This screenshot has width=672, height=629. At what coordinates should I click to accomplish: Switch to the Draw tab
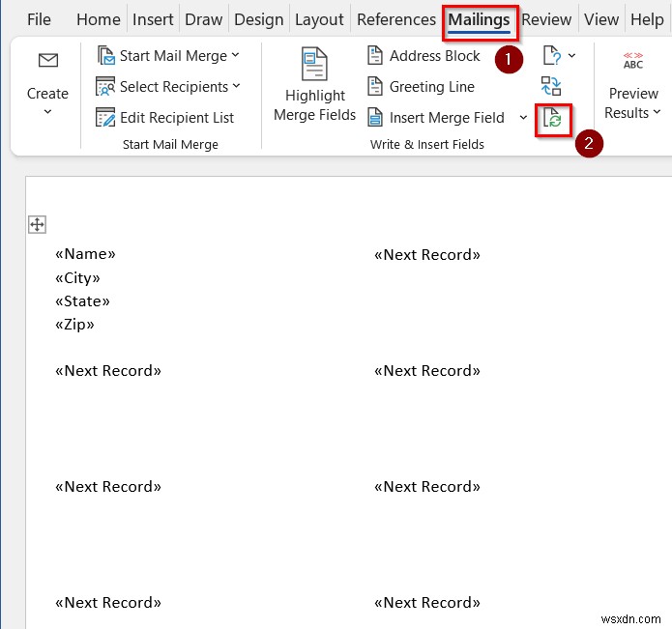pyautogui.click(x=204, y=19)
